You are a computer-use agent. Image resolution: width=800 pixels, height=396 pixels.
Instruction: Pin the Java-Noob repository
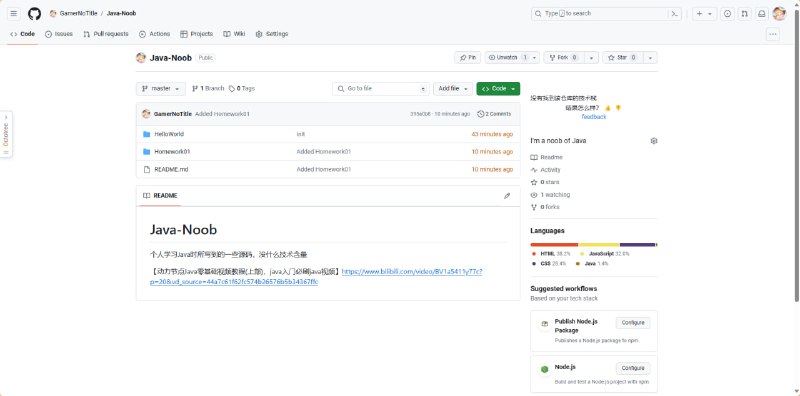467,58
